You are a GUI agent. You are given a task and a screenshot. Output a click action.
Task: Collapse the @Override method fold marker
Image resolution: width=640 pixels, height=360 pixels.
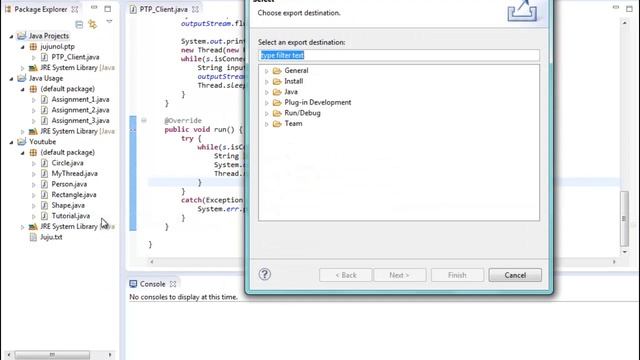[x=144, y=120]
